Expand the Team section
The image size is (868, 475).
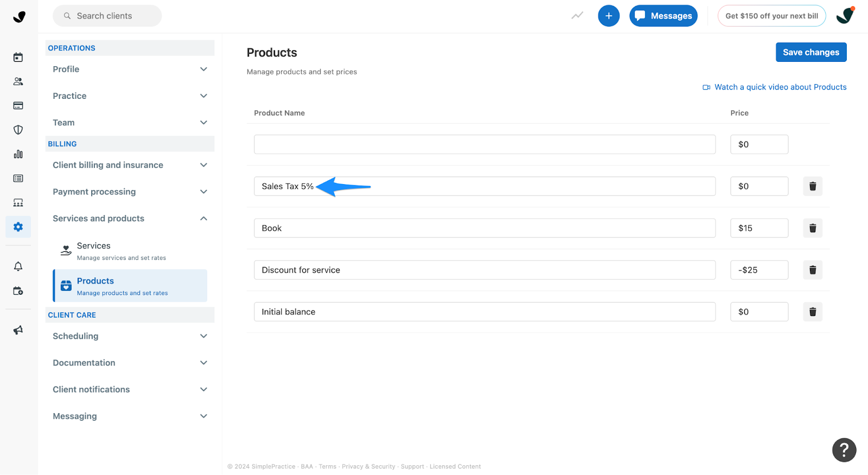coord(130,123)
